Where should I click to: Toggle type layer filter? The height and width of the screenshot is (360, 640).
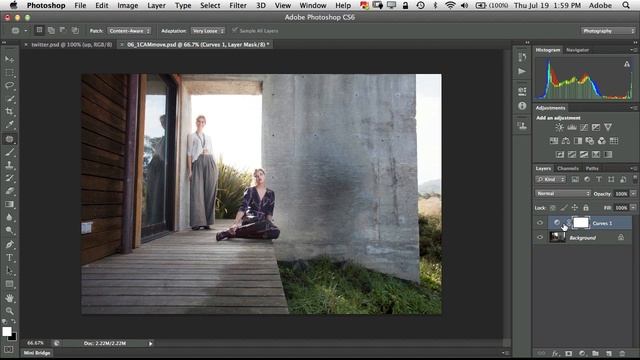(x=599, y=180)
